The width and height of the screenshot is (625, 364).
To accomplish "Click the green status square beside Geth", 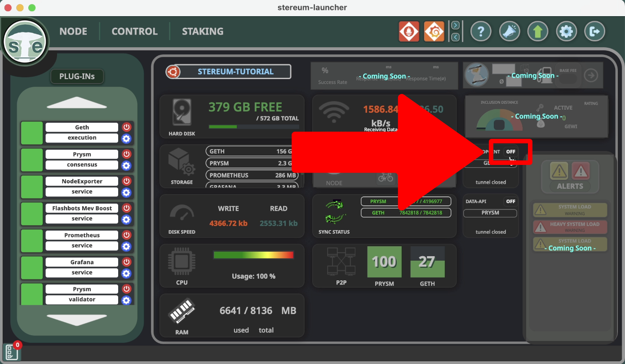I will pyautogui.click(x=32, y=133).
